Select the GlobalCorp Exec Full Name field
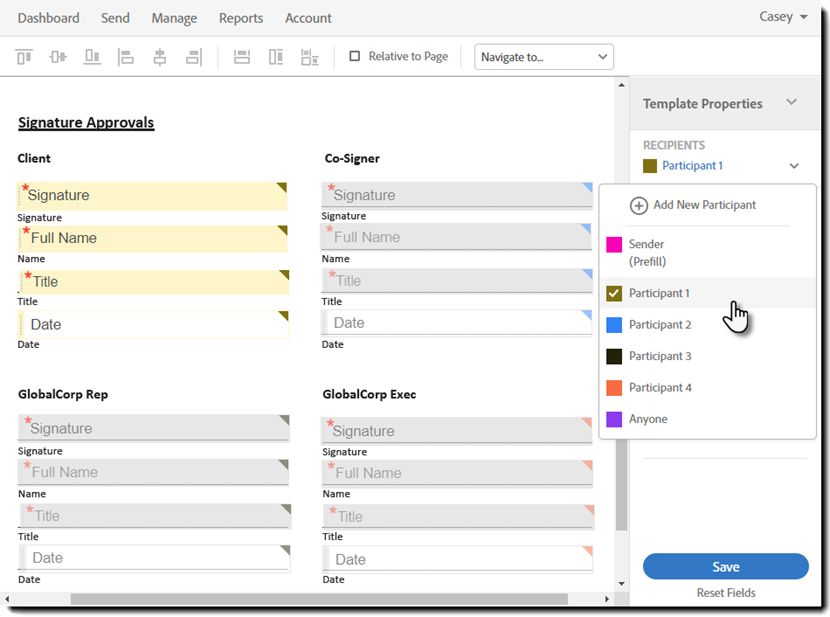 457,473
